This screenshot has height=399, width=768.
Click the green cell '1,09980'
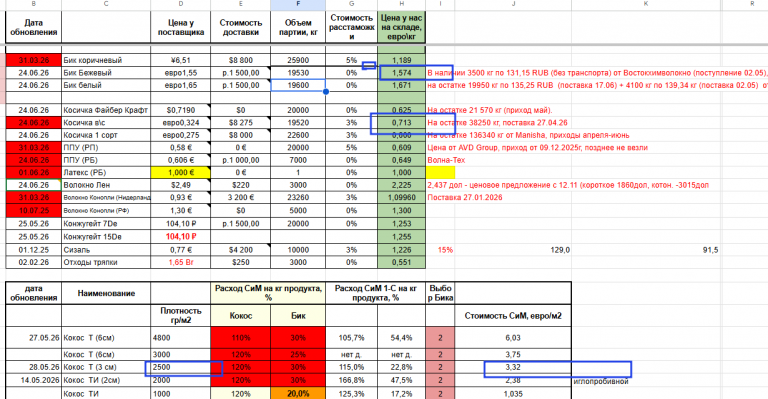[402, 197]
